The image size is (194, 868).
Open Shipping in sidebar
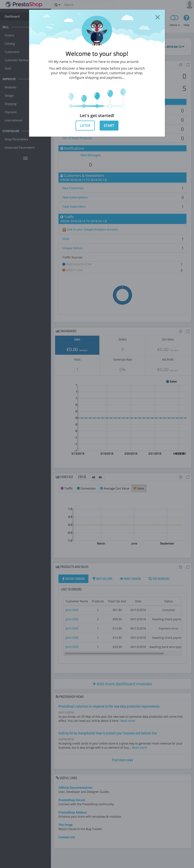[10, 104]
